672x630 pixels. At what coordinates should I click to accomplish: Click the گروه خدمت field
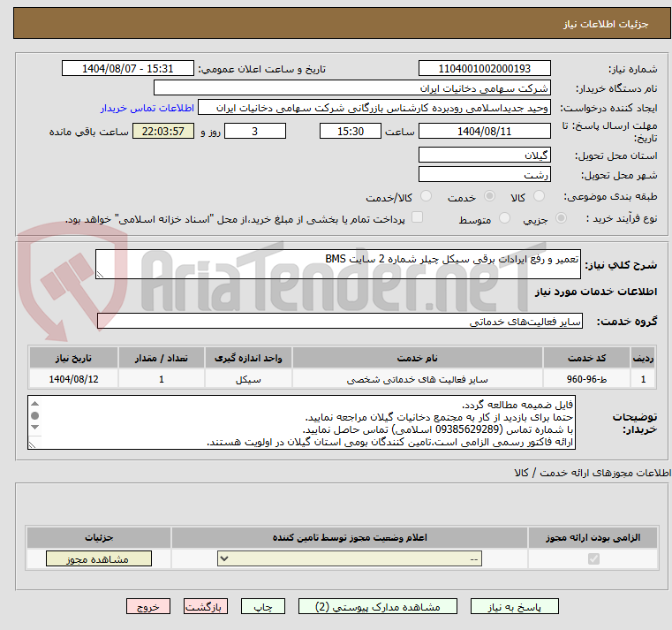[x=339, y=322]
